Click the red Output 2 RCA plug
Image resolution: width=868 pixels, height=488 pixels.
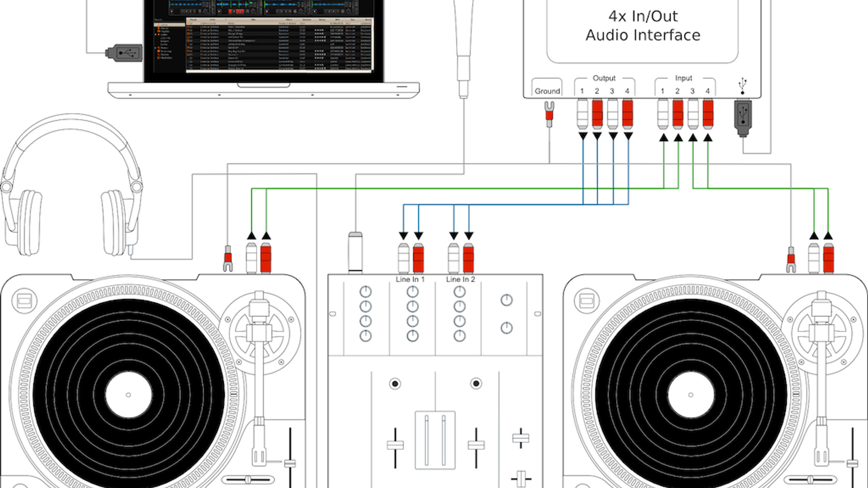tap(597, 114)
